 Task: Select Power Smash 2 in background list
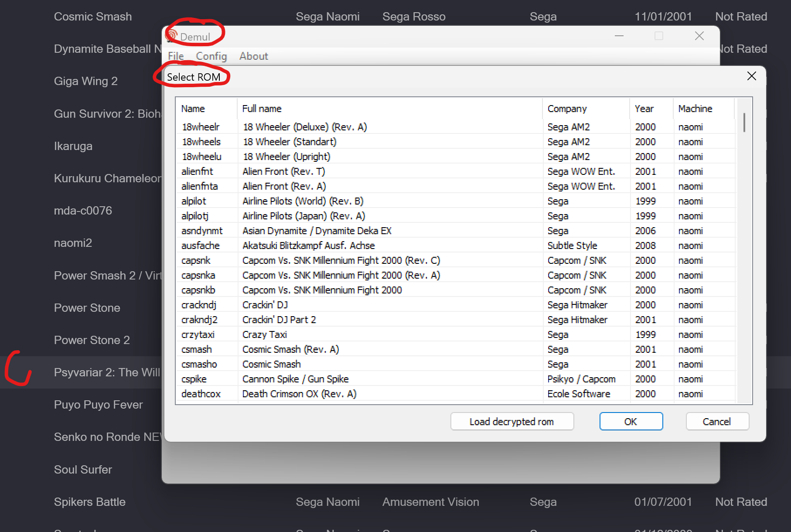click(x=108, y=276)
